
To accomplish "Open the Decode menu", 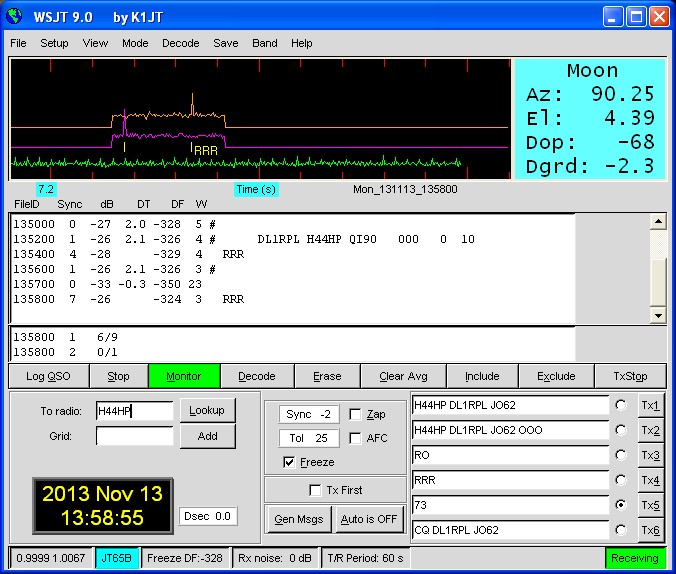I will [x=181, y=43].
